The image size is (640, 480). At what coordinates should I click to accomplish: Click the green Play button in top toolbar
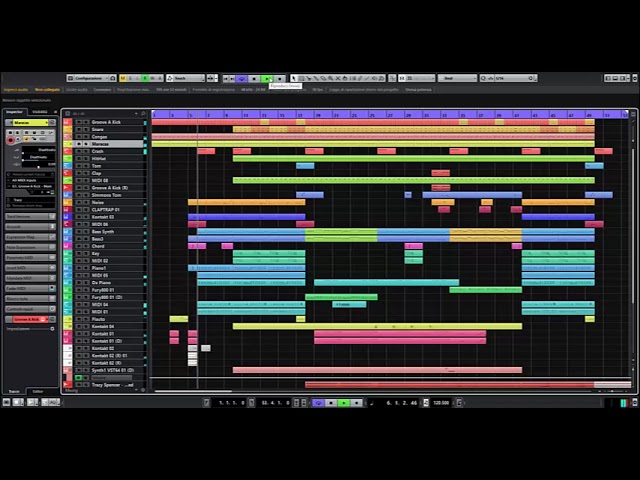click(267, 78)
